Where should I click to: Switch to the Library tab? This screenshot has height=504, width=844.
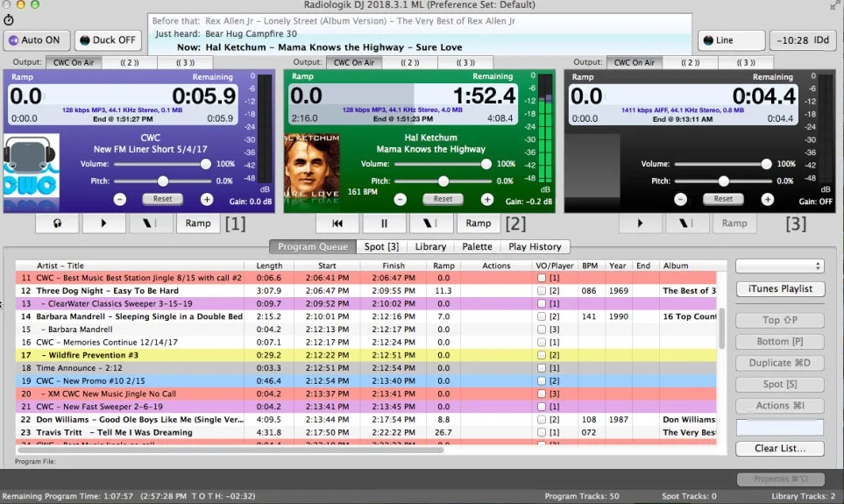pyautogui.click(x=430, y=246)
